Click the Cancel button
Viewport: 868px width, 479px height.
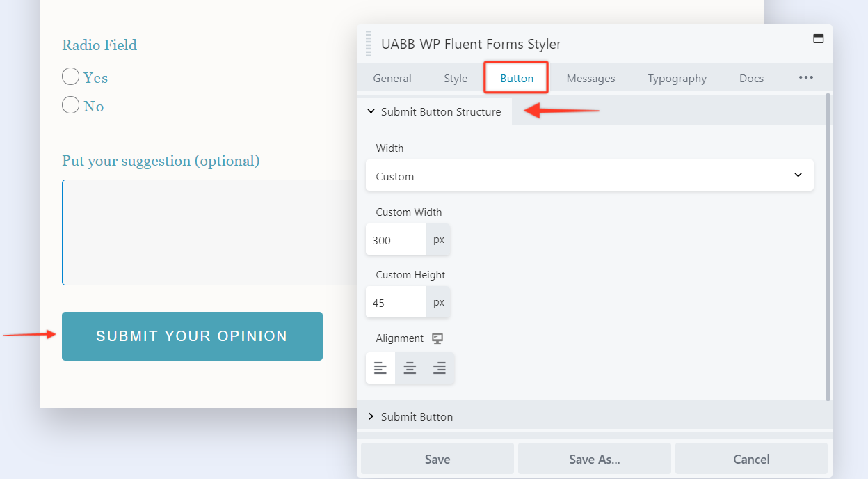751,459
